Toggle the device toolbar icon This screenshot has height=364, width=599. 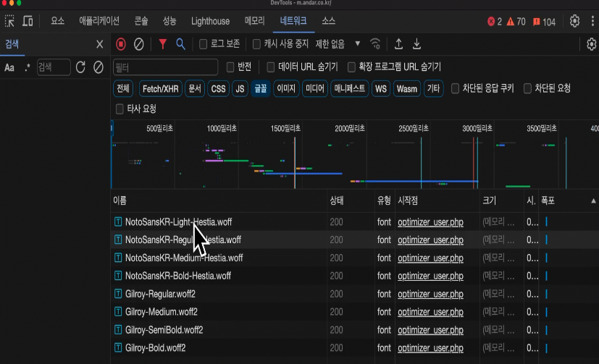tap(28, 21)
